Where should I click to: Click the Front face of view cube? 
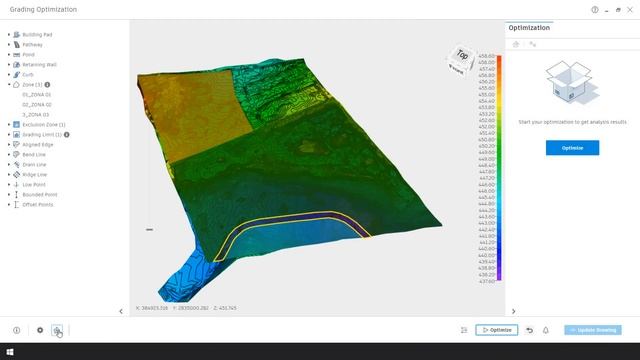[457, 69]
